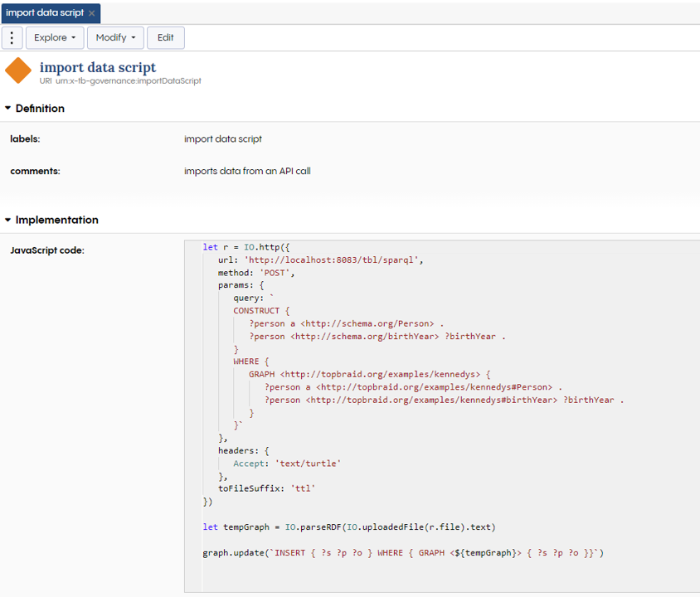Click the Modify dropdown caret icon
Screen dimensions: 700x597
point(133,37)
